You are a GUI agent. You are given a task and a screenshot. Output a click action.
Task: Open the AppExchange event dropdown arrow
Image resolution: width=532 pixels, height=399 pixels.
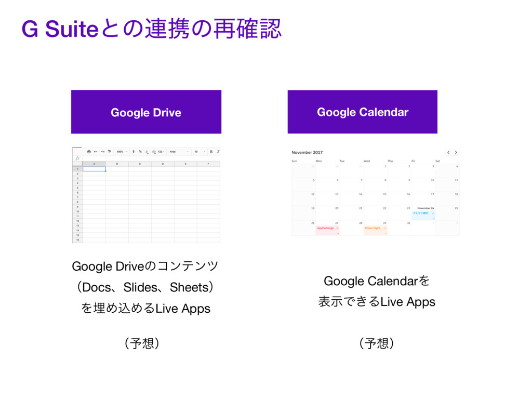337,229
